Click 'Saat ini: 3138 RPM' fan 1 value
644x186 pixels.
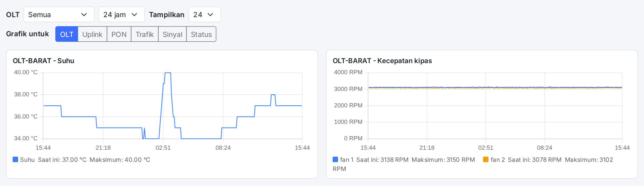pyautogui.click(x=382, y=160)
